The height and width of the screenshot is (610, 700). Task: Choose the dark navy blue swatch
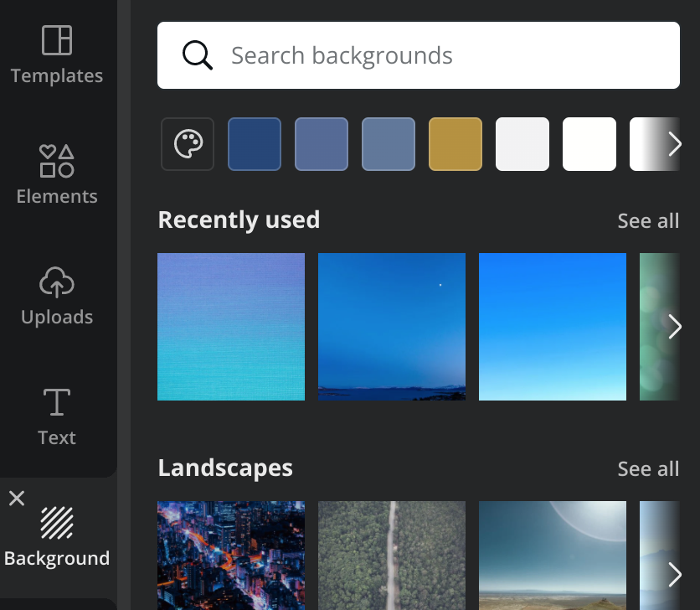[255, 144]
